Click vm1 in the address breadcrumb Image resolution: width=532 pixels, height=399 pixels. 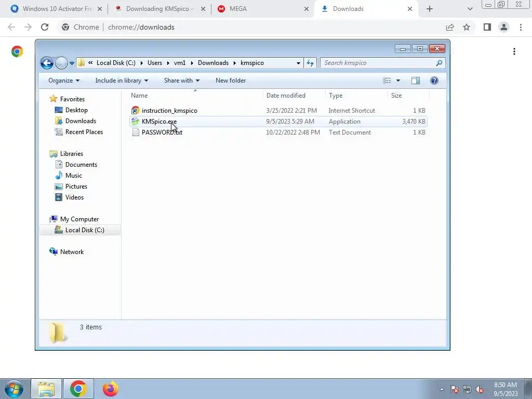[180, 63]
